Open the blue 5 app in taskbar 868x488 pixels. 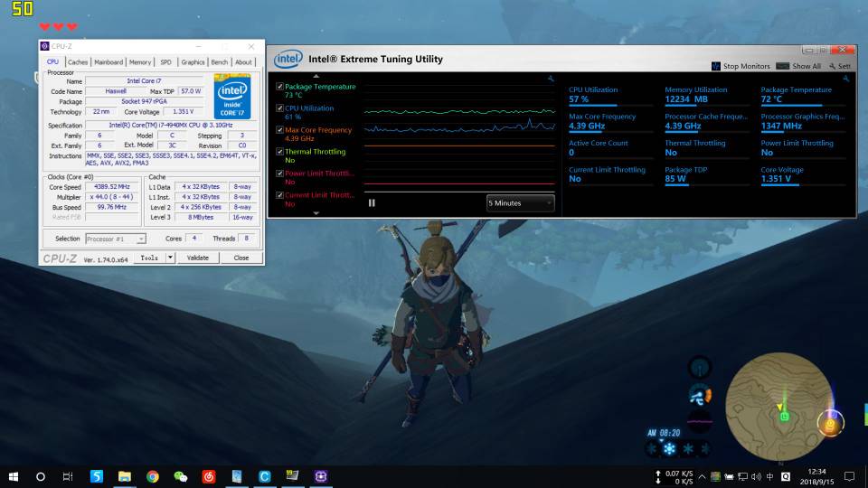click(97, 476)
